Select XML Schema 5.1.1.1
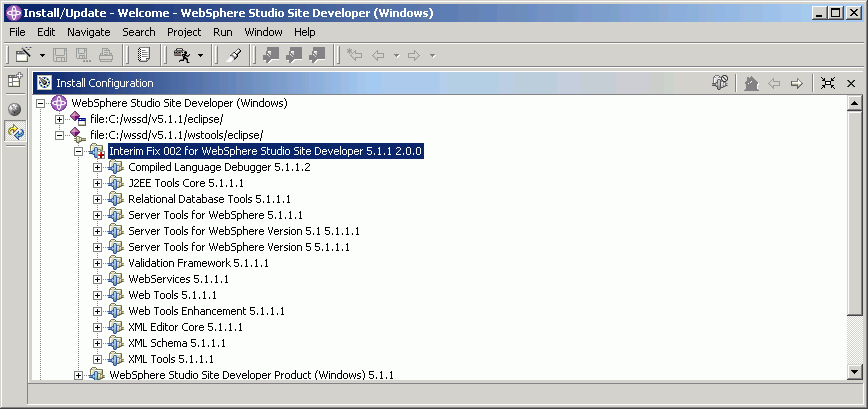 point(177,343)
